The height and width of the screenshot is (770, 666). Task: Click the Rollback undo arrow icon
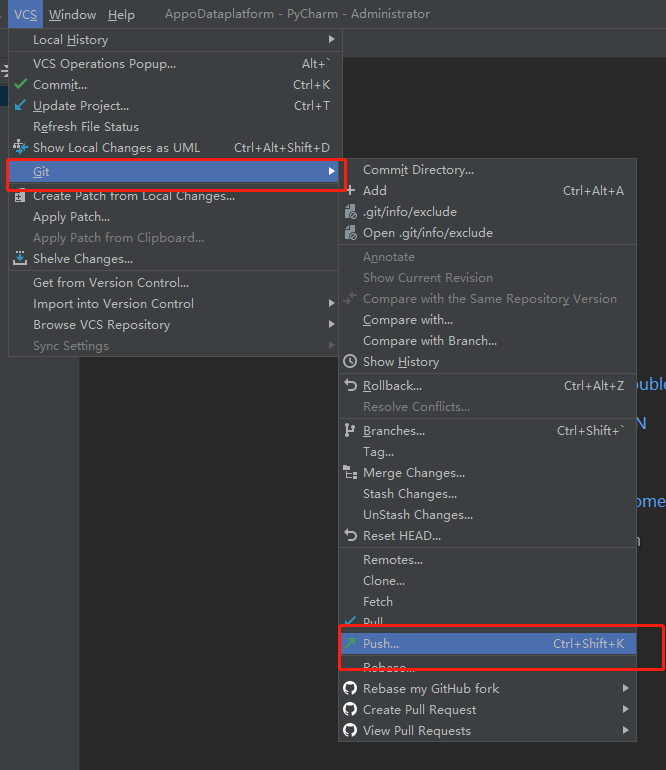[350, 385]
